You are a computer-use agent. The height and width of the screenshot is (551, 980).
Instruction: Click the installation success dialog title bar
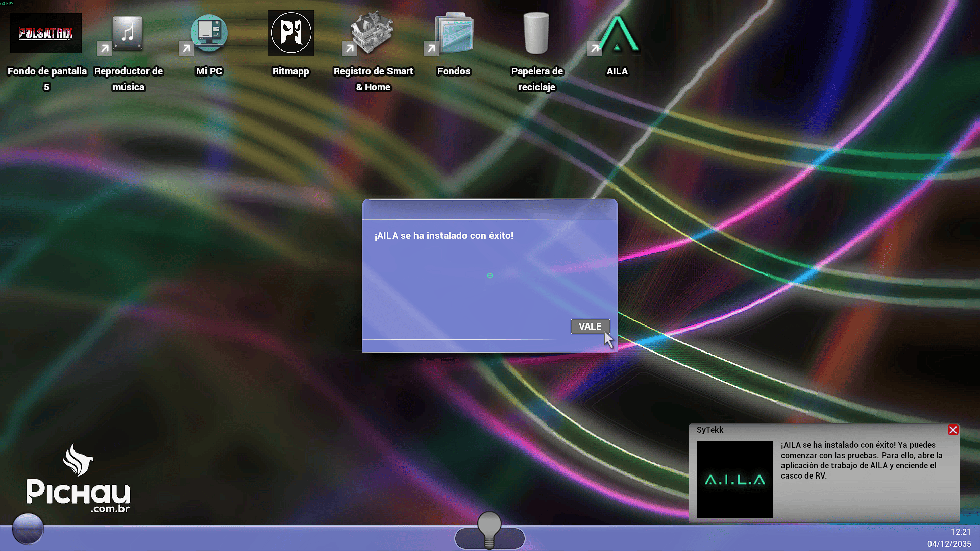(489, 210)
